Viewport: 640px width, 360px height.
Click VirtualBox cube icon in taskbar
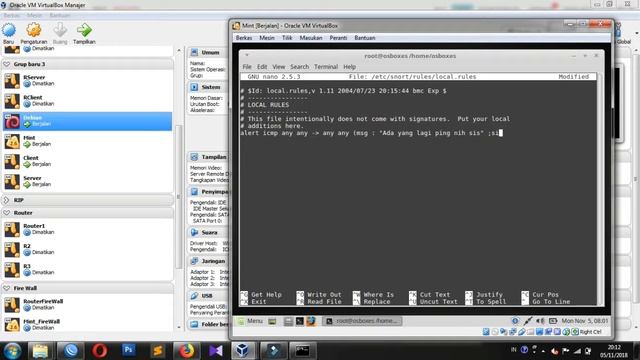(x=243, y=351)
